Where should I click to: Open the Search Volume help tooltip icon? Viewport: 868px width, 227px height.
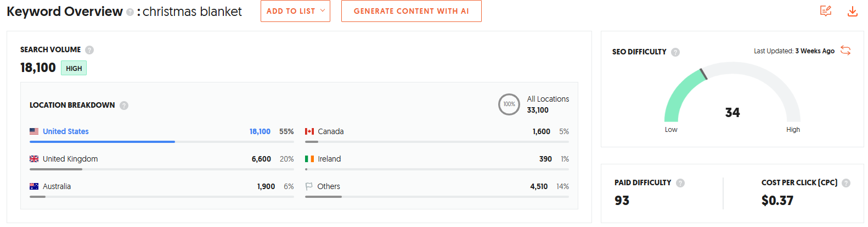click(89, 50)
